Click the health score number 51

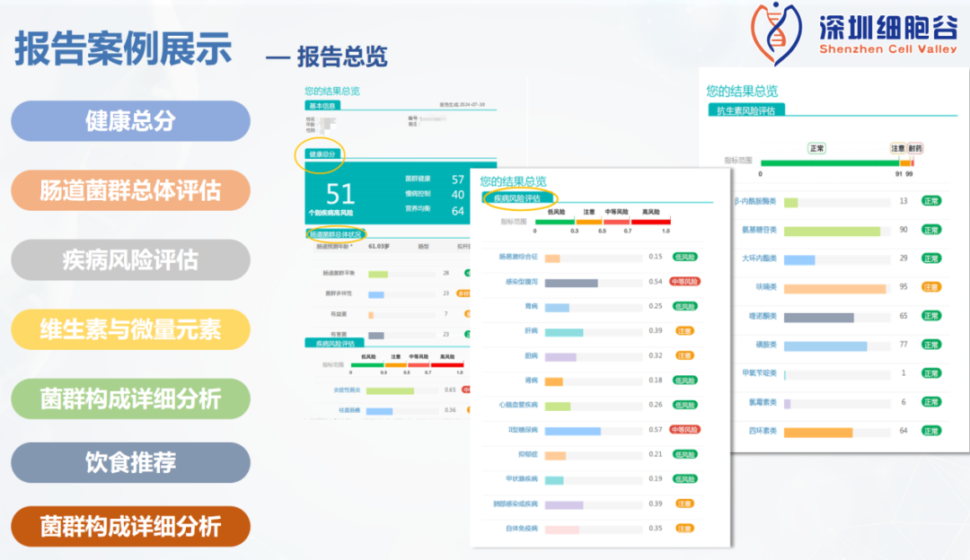340,194
